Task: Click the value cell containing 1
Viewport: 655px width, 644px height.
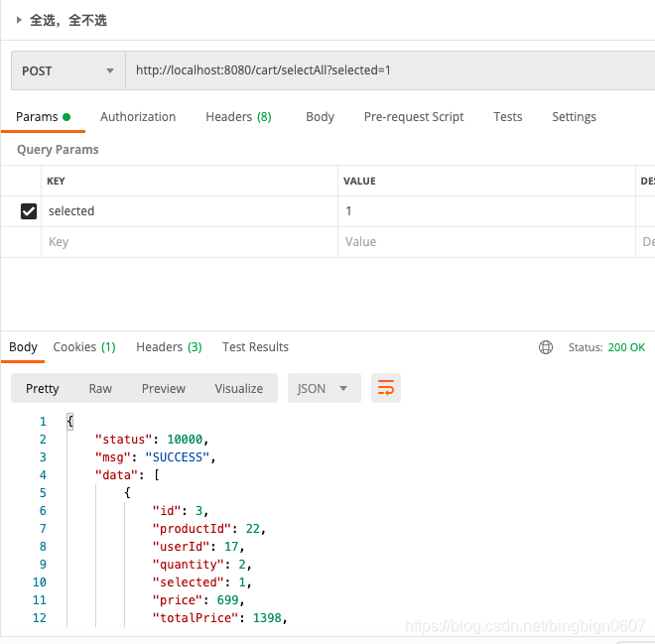Action: click(486, 211)
